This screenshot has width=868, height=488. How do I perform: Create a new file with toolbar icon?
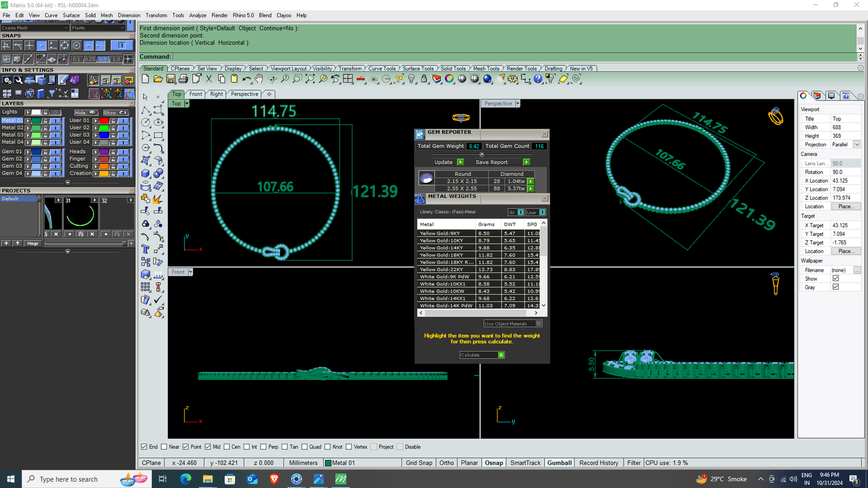[145, 79]
